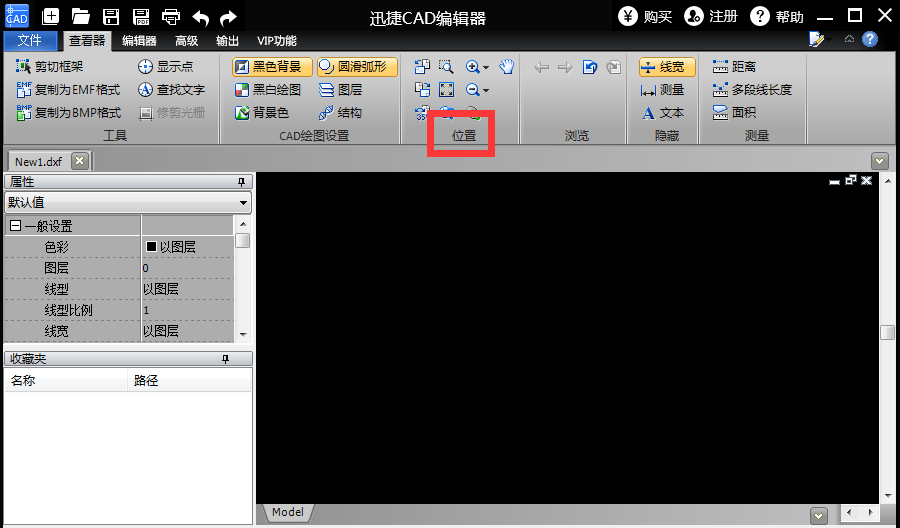Pin the 收藏夹 favorites panel

pyautogui.click(x=226, y=359)
